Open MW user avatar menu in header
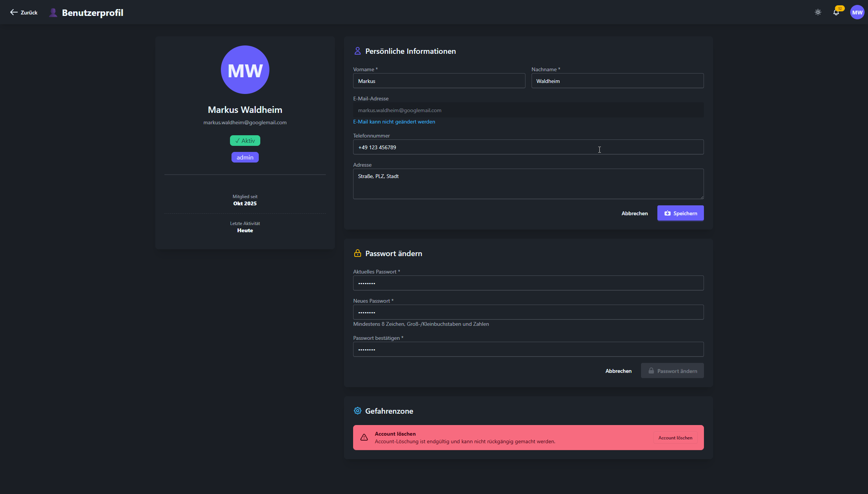Image resolution: width=868 pixels, height=494 pixels. (x=857, y=13)
